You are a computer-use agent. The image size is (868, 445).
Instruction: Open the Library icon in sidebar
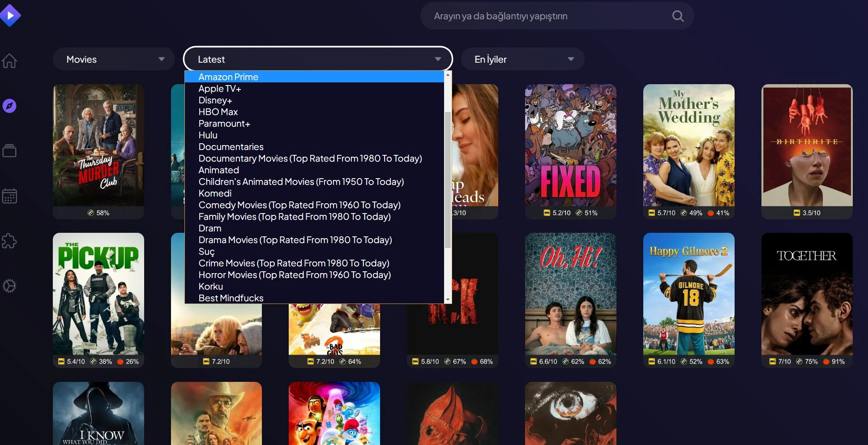(9, 151)
